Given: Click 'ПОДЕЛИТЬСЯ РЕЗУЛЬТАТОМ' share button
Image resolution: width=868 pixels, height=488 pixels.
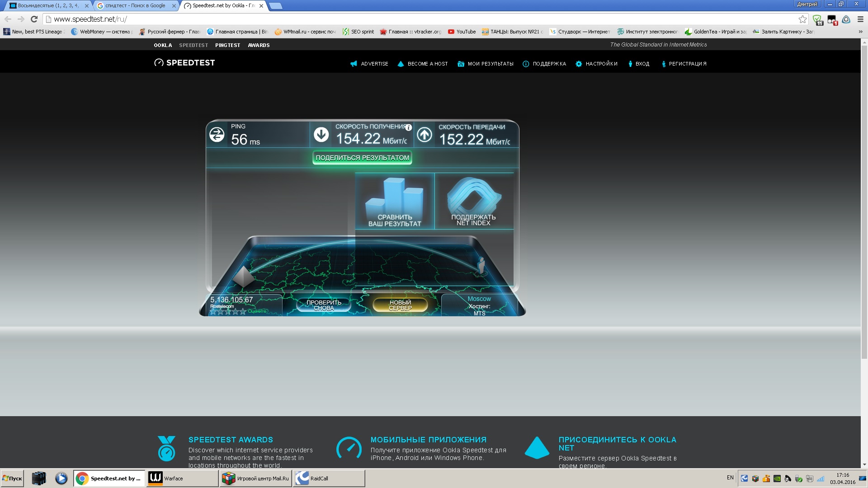Looking at the screenshot, I should (362, 158).
